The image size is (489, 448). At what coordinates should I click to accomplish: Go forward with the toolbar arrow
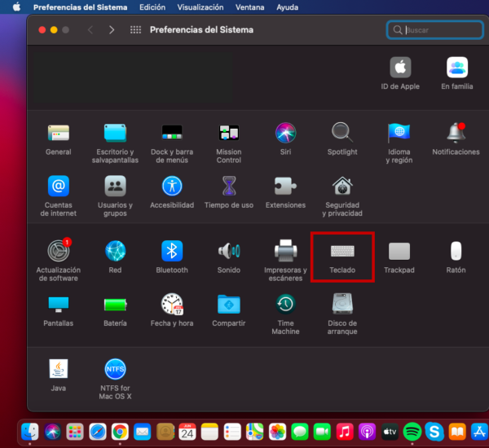coord(111,30)
